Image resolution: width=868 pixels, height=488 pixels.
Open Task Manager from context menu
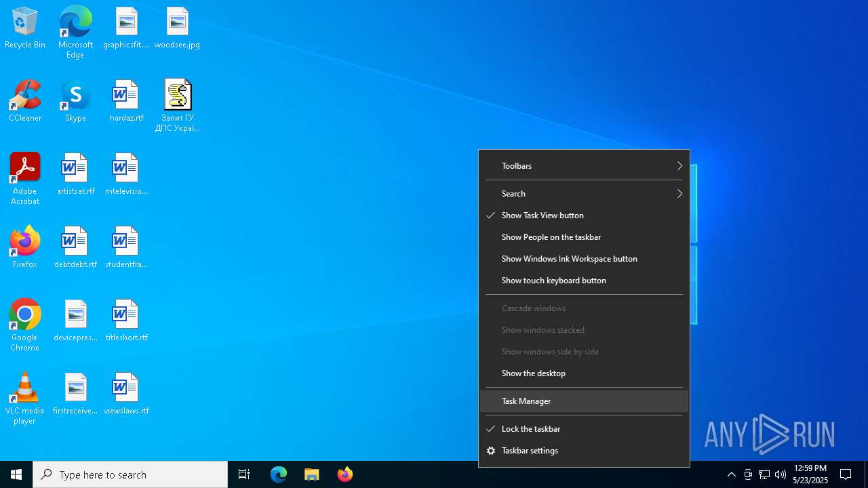(584, 401)
